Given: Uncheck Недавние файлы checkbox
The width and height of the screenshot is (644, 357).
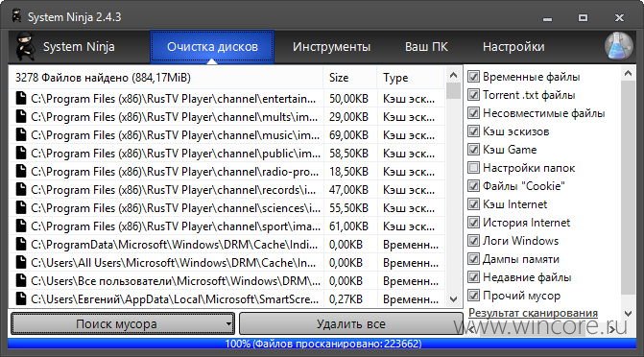Looking at the screenshot, I should click(473, 277).
